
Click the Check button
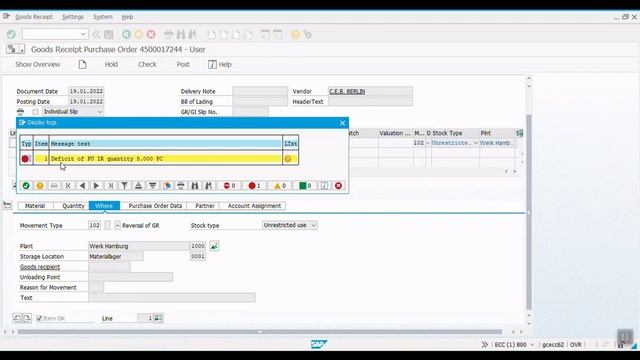147,64
